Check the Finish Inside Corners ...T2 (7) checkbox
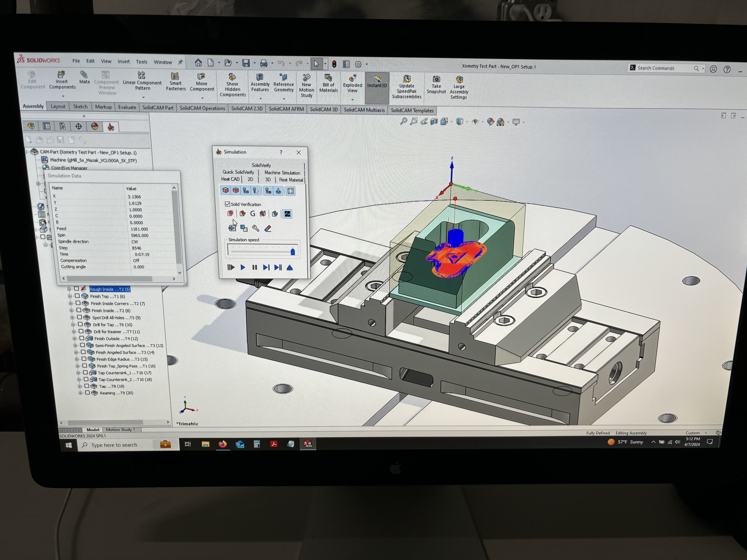The height and width of the screenshot is (560, 747). pos(78,303)
